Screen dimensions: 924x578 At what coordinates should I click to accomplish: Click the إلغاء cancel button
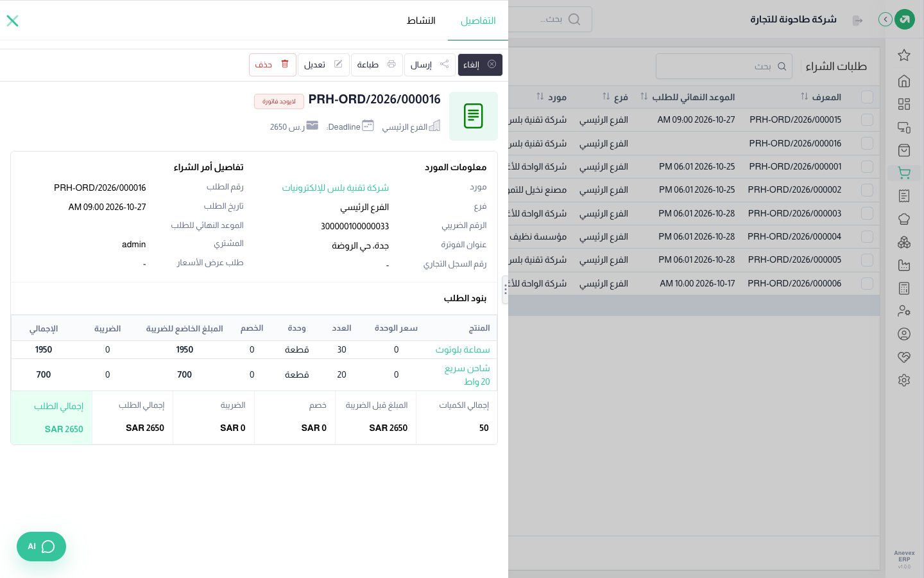click(x=480, y=65)
